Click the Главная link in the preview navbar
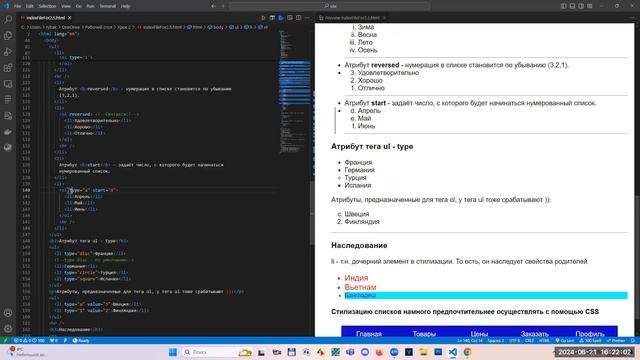 pyautogui.click(x=369, y=333)
